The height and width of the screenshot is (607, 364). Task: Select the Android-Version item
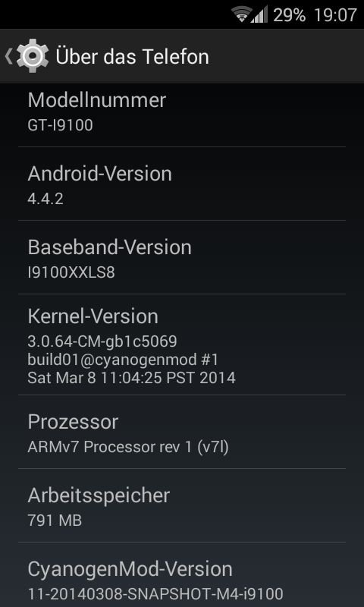[x=182, y=184]
